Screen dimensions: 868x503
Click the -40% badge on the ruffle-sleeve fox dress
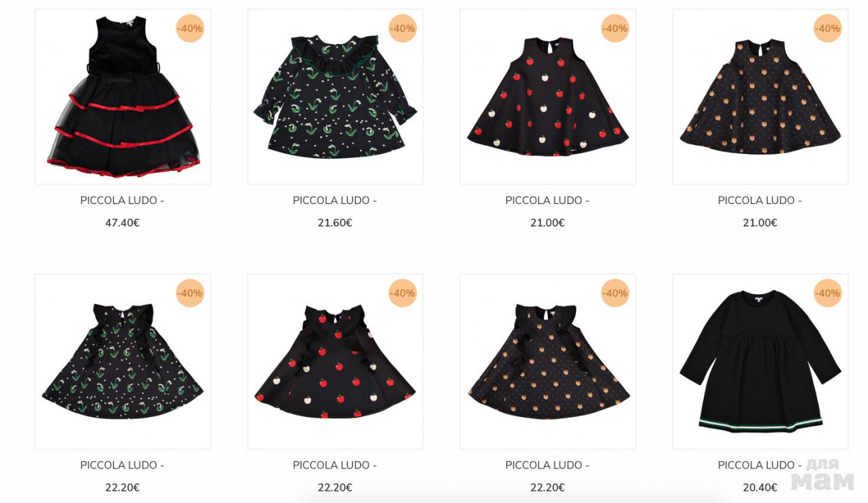pyautogui.click(x=615, y=294)
